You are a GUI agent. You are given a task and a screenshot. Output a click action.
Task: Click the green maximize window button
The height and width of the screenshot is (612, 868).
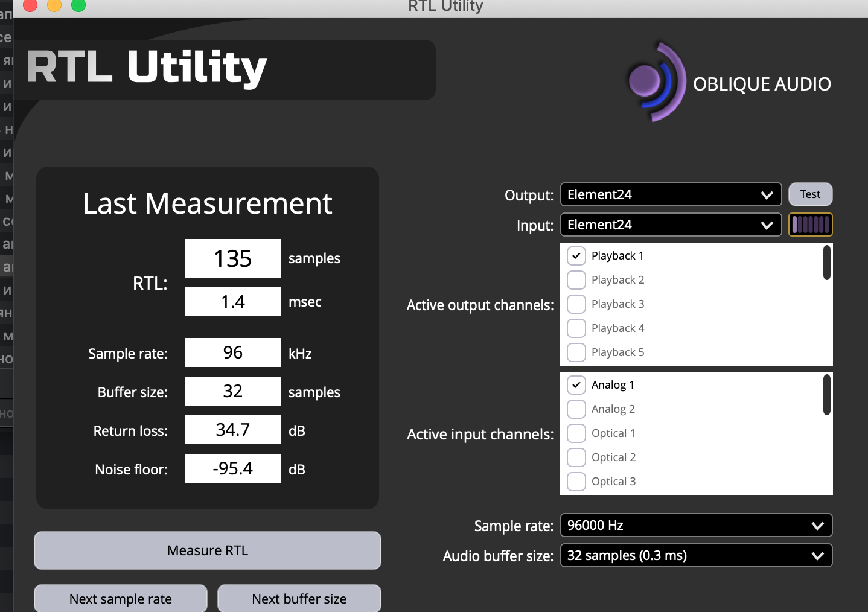click(x=78, y=5)
